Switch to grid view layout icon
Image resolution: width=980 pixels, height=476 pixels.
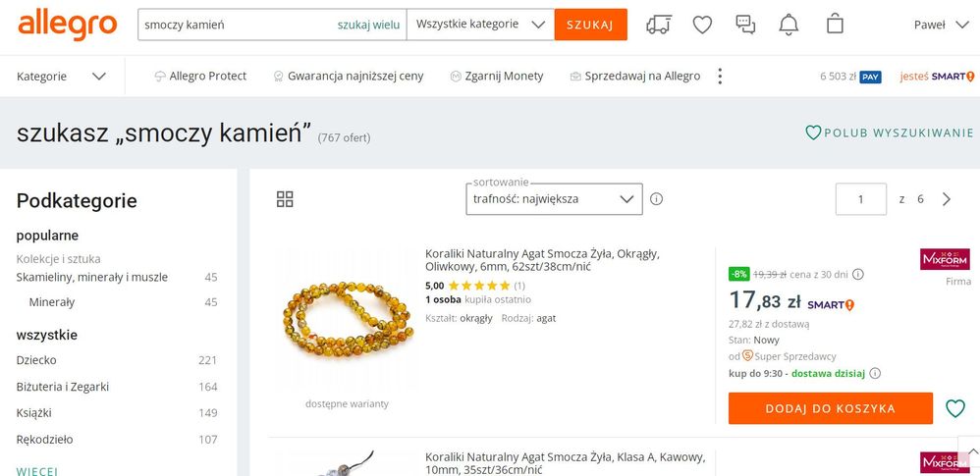pos(285,199)
